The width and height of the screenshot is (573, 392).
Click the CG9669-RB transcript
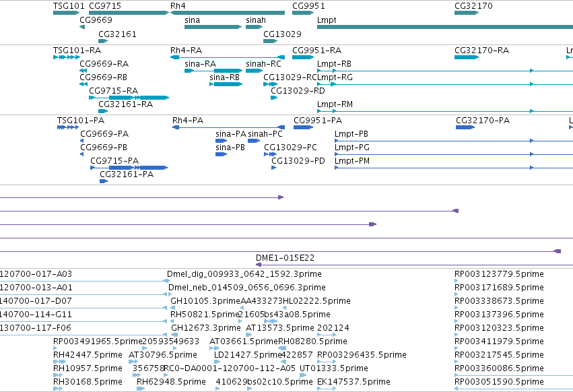(x=83, y=84)
